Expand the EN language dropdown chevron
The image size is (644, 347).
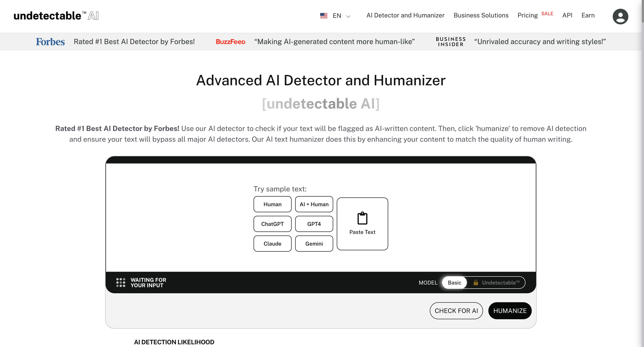pos(348,16)
